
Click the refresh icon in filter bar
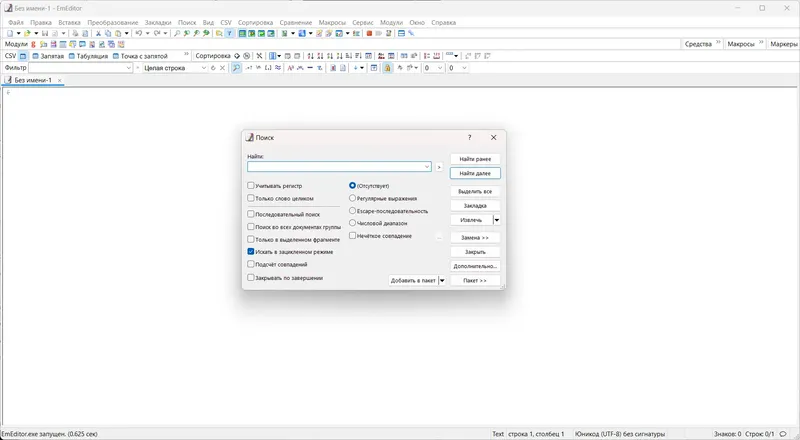click(213, 67)
